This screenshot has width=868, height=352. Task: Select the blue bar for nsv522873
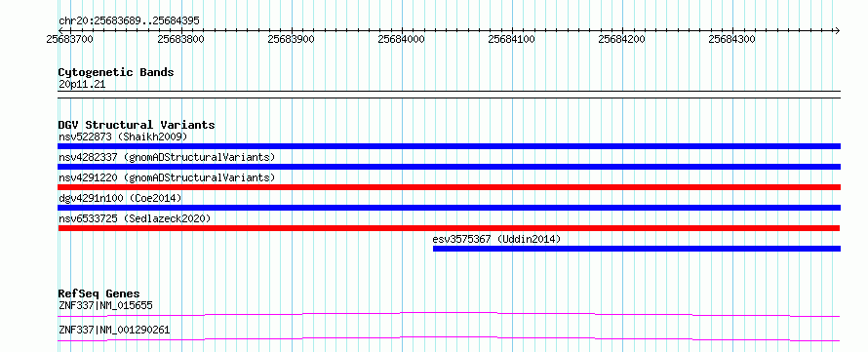pyautogui.click(x=449, y=146)
